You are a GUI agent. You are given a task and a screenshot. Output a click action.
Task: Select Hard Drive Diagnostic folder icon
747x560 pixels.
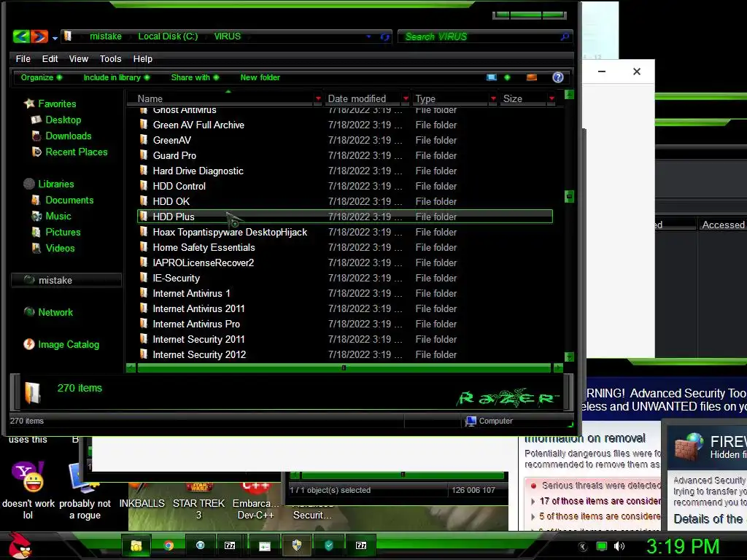click(144, 170)
